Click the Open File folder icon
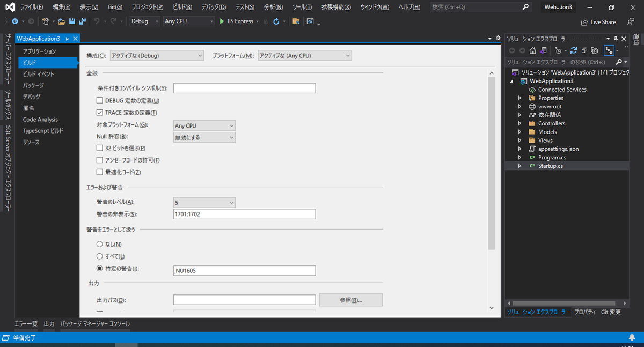The width and height of the screenshot is (644, 347). 62,21
